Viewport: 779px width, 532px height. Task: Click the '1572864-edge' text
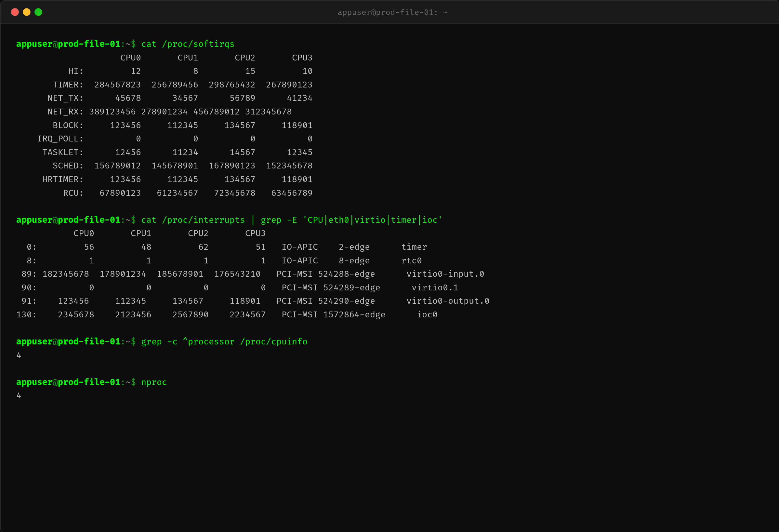tap(354, 314)
